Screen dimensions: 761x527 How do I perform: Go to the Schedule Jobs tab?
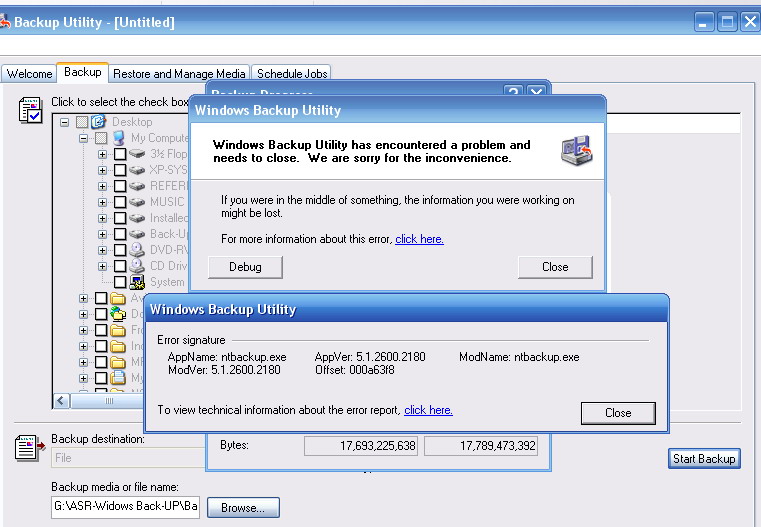(x=292, y=74)
